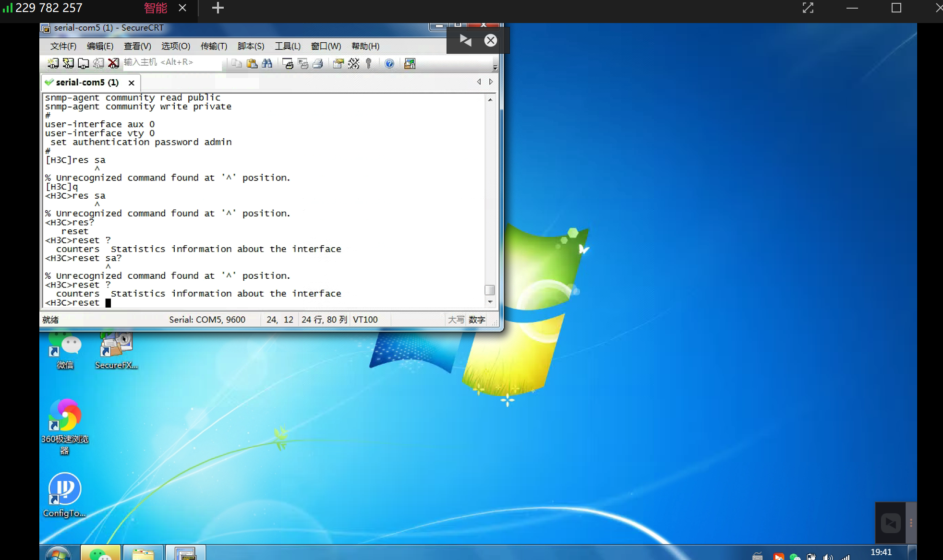Click the Disconnect session red X icon
943x560 pixels.
click(x=113, y=63)
